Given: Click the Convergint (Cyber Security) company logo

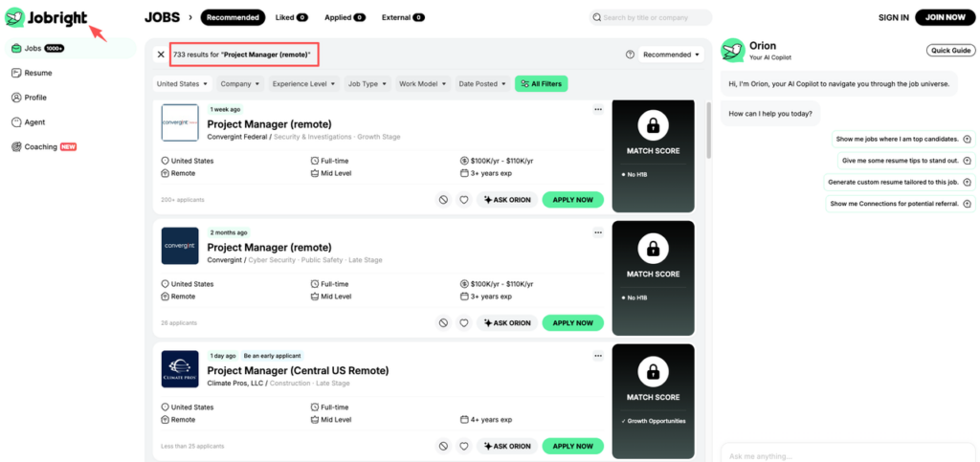Looking at the screenshot, I should pyautogui.click(x=180, y=246).
